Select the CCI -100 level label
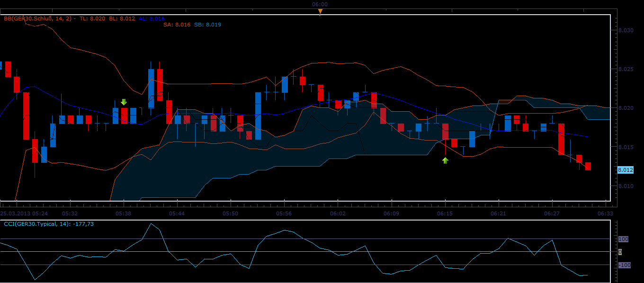Viewport: 644px width, 283px height. coord(625,265)
